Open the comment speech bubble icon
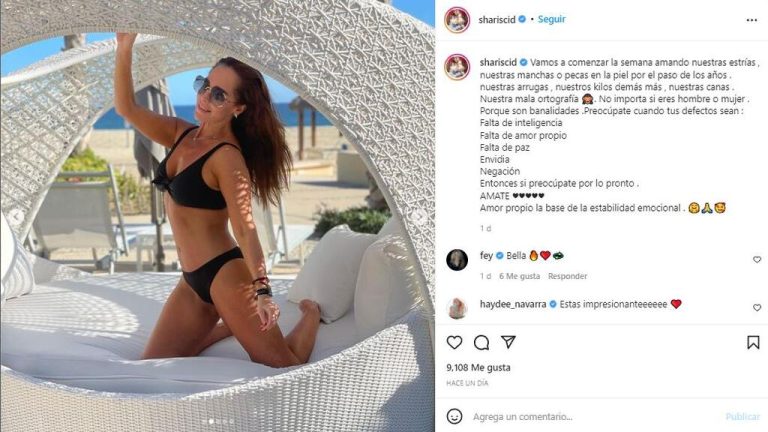 [481, 342]
